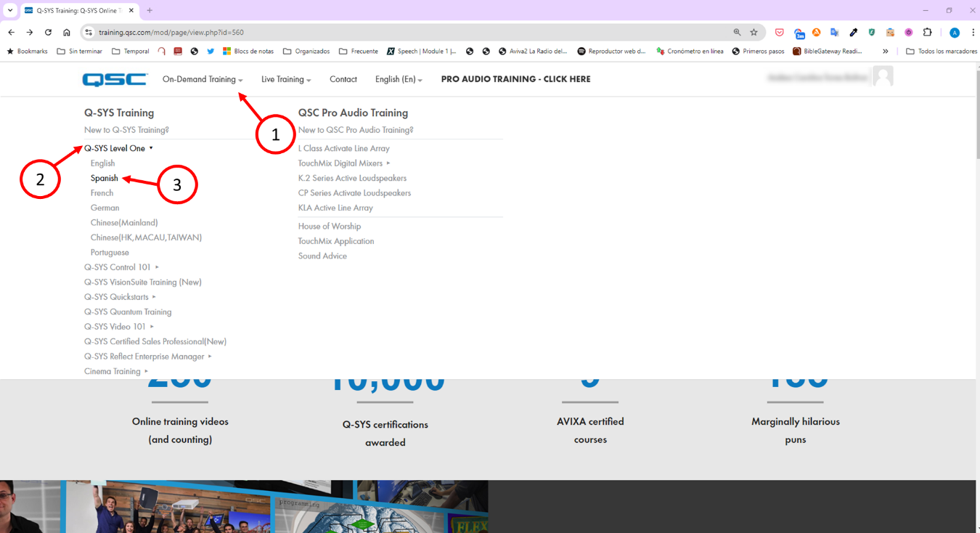The height and width of the screenshot is (533, 980).
Task: Bookmark this page with the star
Action: 754,32
